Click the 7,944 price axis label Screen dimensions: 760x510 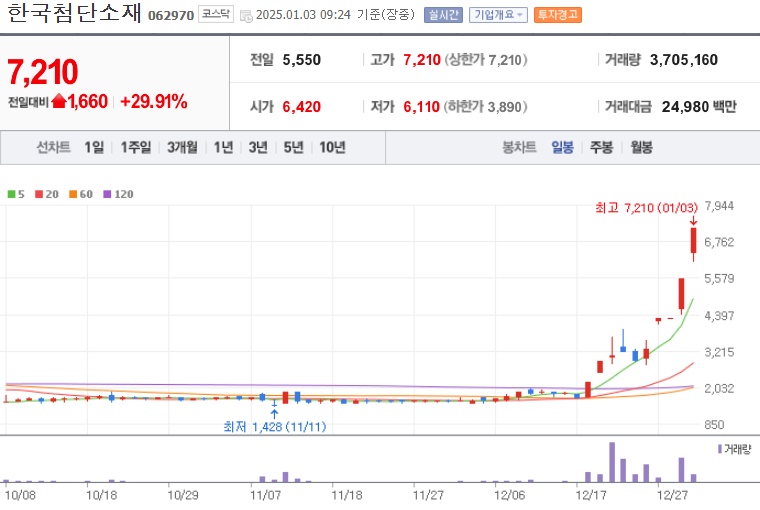719,206
